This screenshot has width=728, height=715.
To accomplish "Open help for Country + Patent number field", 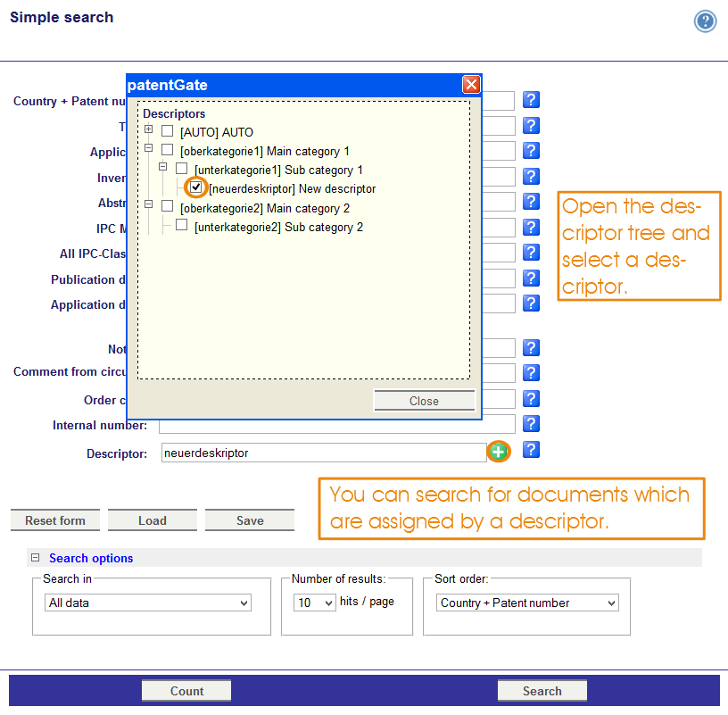I will pyautogui.click(x=531, y=100).
